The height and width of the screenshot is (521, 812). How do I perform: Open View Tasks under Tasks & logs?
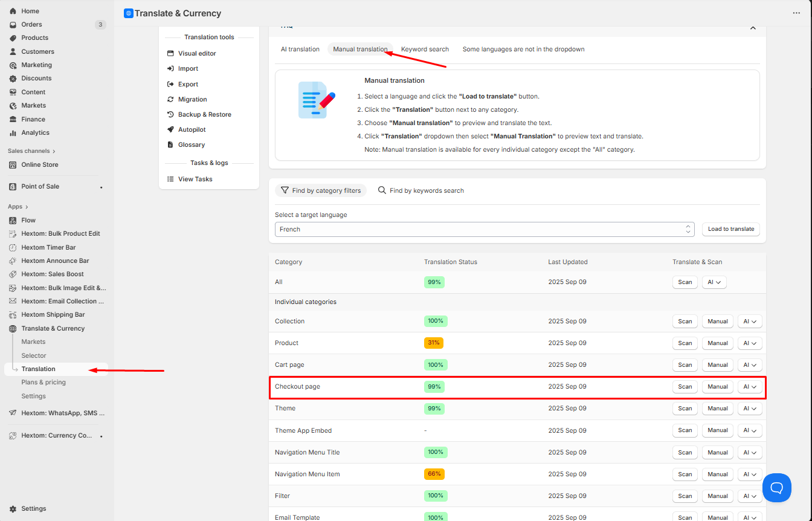pos(195,180)
